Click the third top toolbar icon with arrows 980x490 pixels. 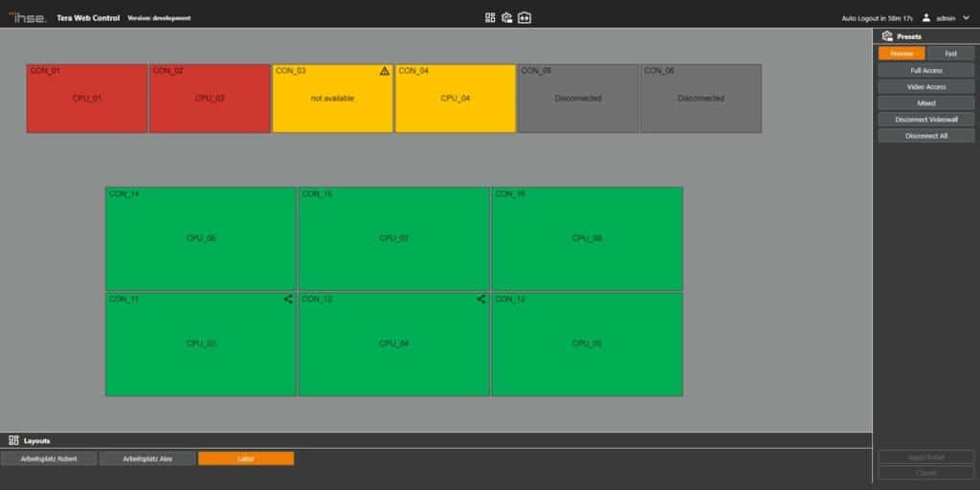[x=524, y=17]
